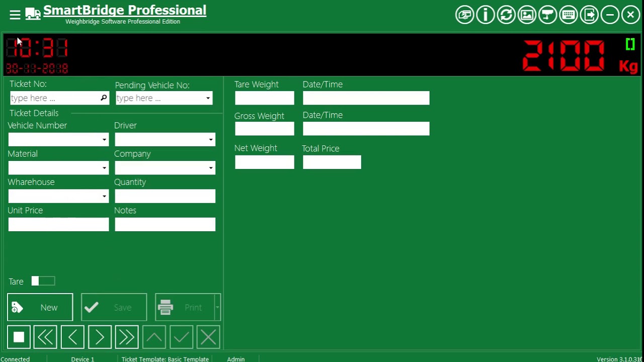Click the Total Price field
The height and width of the screenshot is (362, 644).
pos(332,162)
